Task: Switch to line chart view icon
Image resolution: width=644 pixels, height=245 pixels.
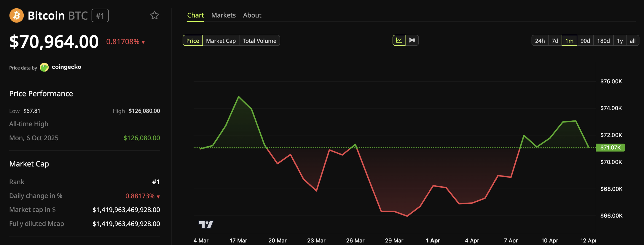Action: pyautogui.click(x=399, y=40)
